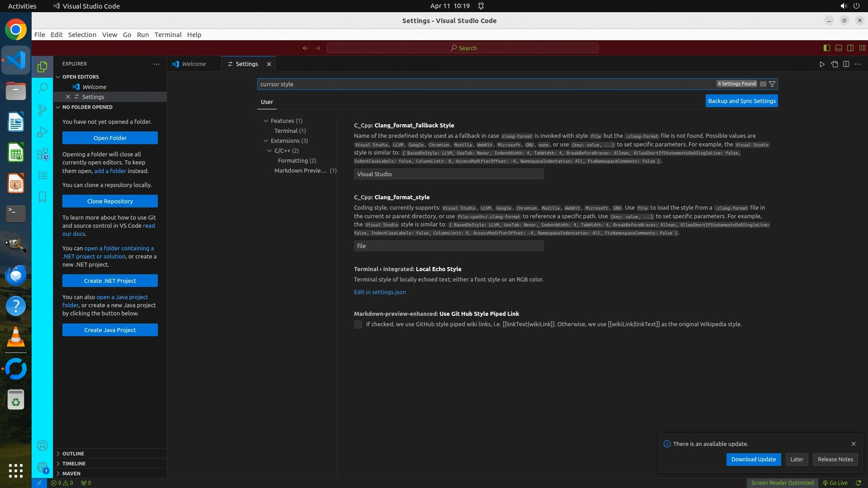Check Use Git Hub Style Piped Link checkbox
Viewport: 868px width, 488px height.
[x=358, y=324]
